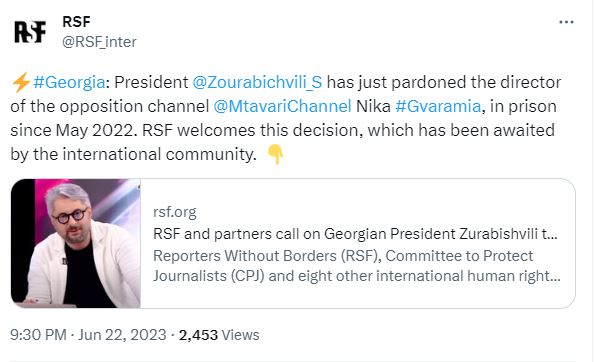Open the card photo of man in glasses

76,243
